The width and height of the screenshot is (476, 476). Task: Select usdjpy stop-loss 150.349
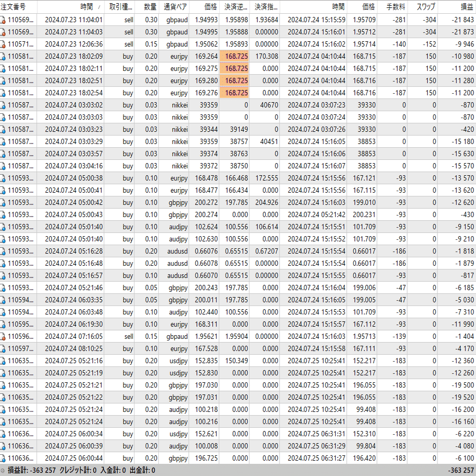click(237, 361)
